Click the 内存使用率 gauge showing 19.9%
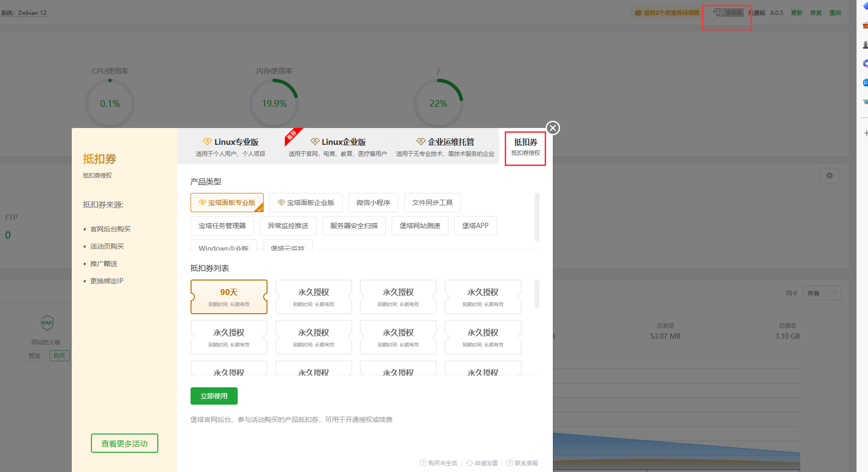Image resolution: width=868 pixels, height=472 pixels. click(274, 103)
